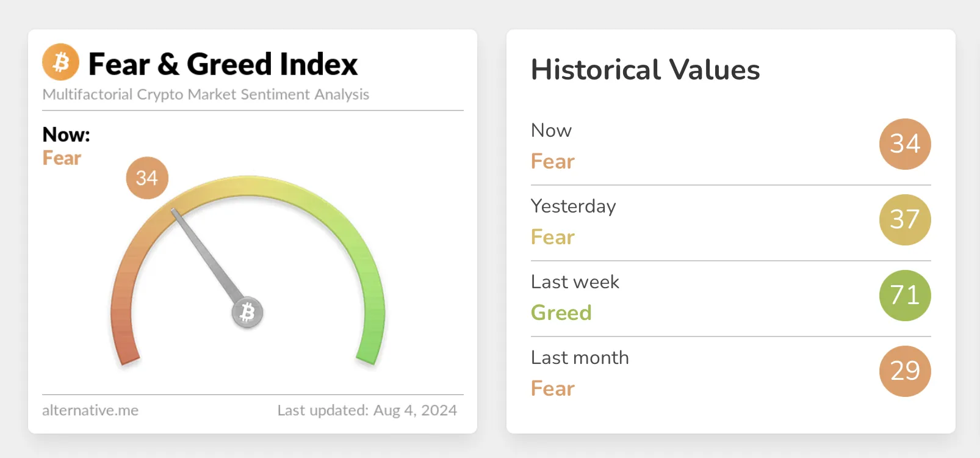Click the Last month label

click(x=580, y=358)
